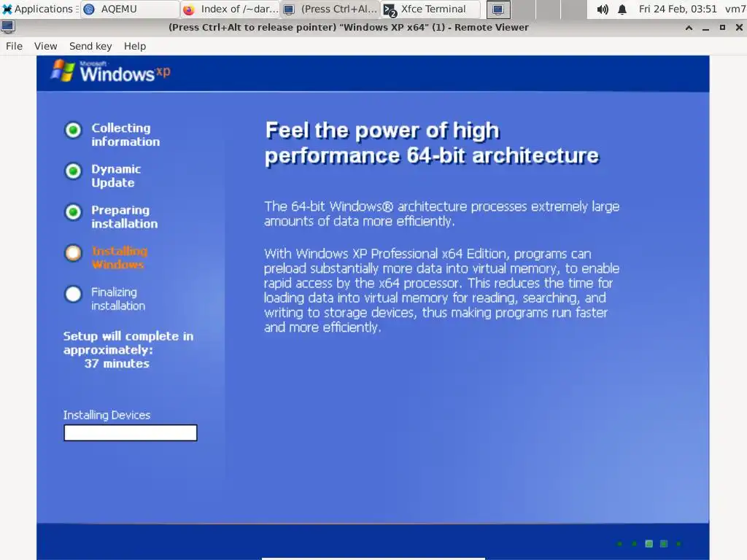
Task: Click the 'Feel the power of high performance' heading
Action: (x=432, y=143)
